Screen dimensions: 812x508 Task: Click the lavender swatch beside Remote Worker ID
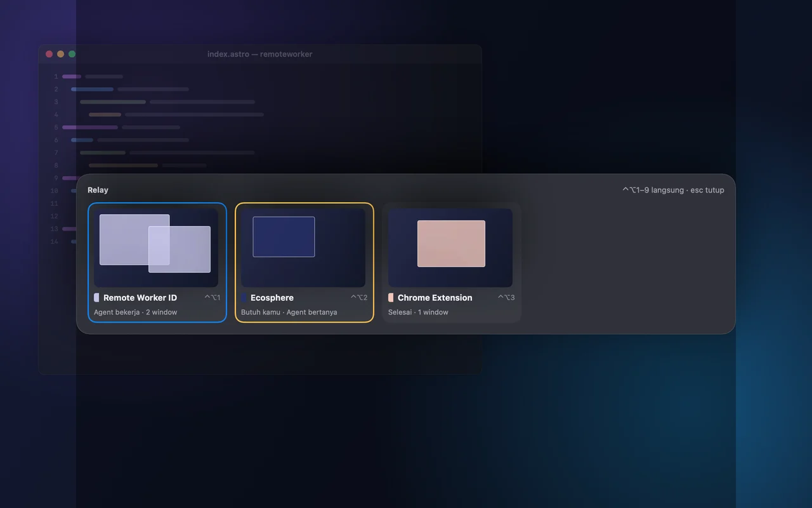tap(96, 297)
